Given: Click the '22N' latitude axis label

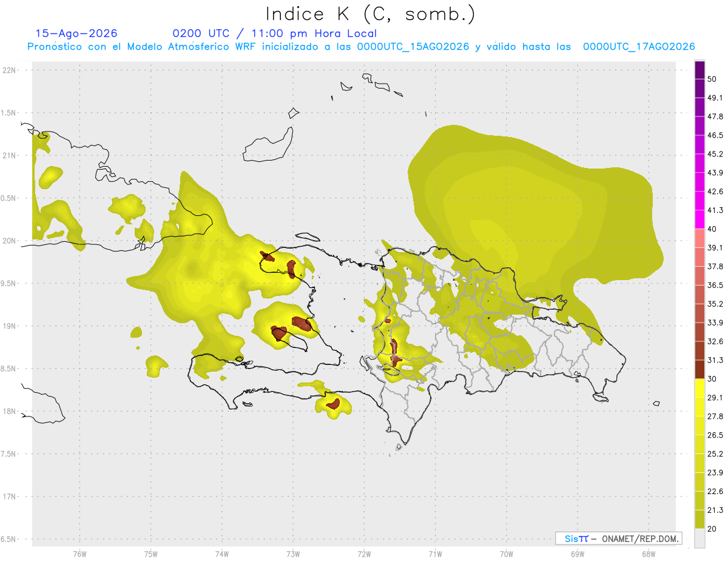Looking at the screenshot, I should 9,70.
